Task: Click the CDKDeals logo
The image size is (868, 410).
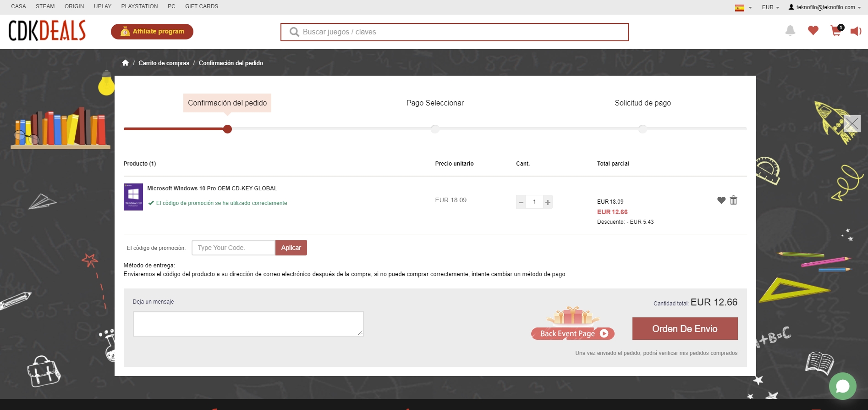Action: point(47,31)
